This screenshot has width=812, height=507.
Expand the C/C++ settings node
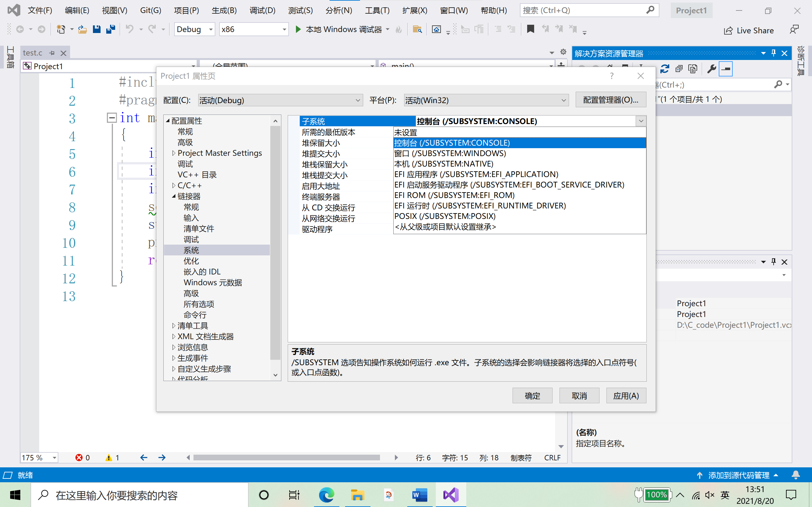174,185
